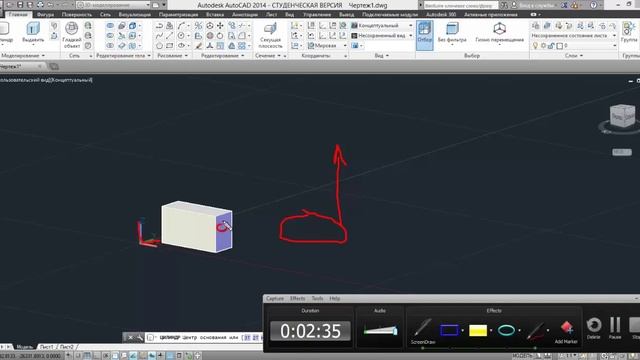Click the command line wrench settings icon

click(140, 338)
